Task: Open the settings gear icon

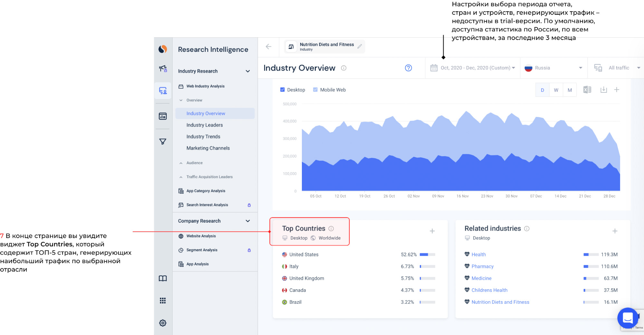Action: (163, 323)
